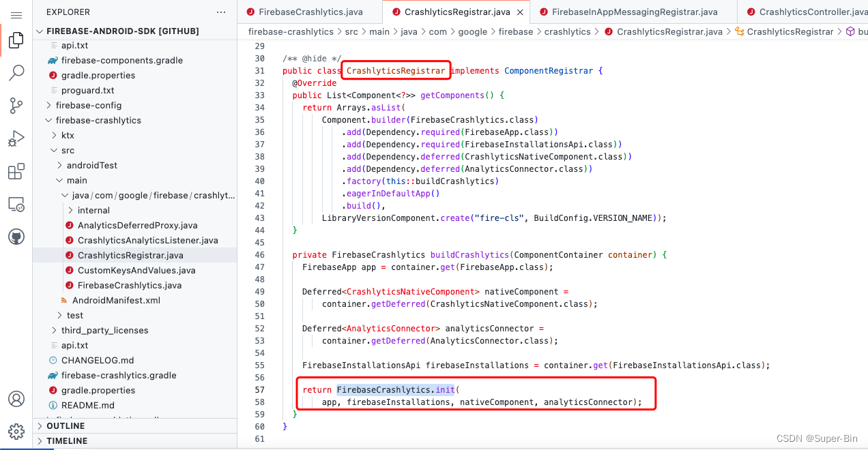This screenshot has width=868, height=450.
Task: Click CrashlyticsRegistrar class breadcrumb symbol
Action: pyautogui.click(x=785, y=31)
